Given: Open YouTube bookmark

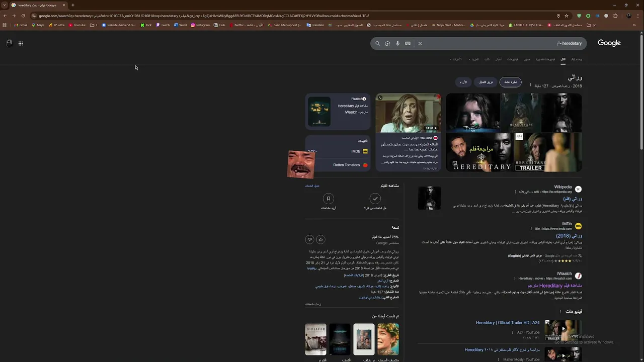Looking at the screenshot, I should point(77,25).
